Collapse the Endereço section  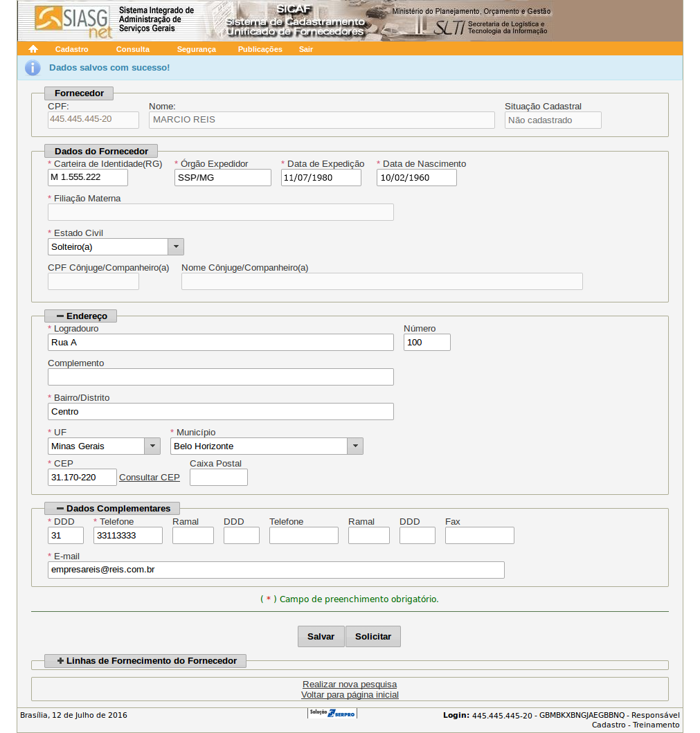tap(81, 316)
